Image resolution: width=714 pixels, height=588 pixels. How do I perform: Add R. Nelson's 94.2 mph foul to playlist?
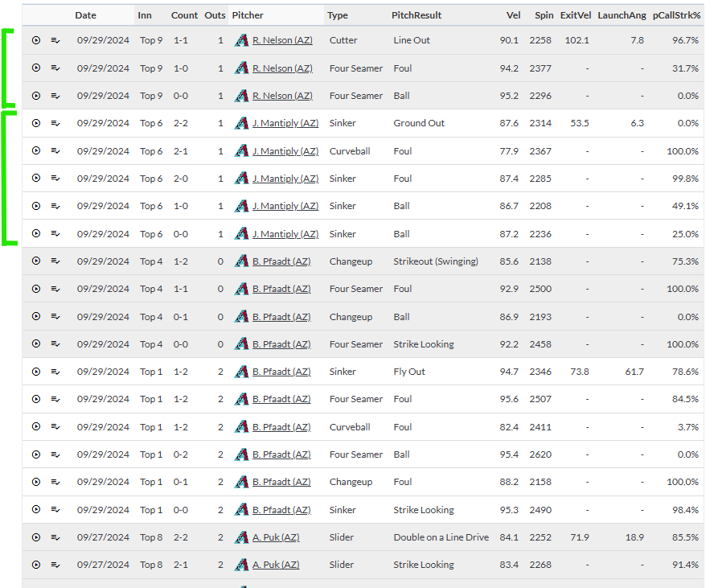pyautogui.click(x=55, y=68)
